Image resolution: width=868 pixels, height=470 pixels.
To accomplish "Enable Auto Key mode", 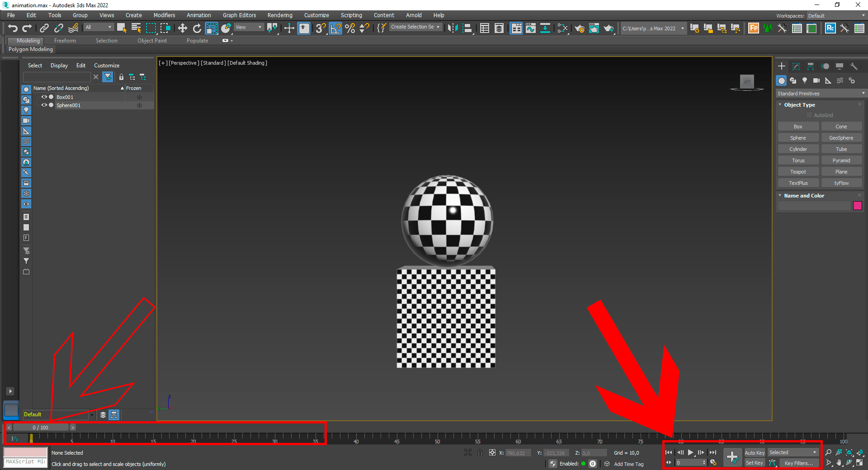I will pos(755,452).
